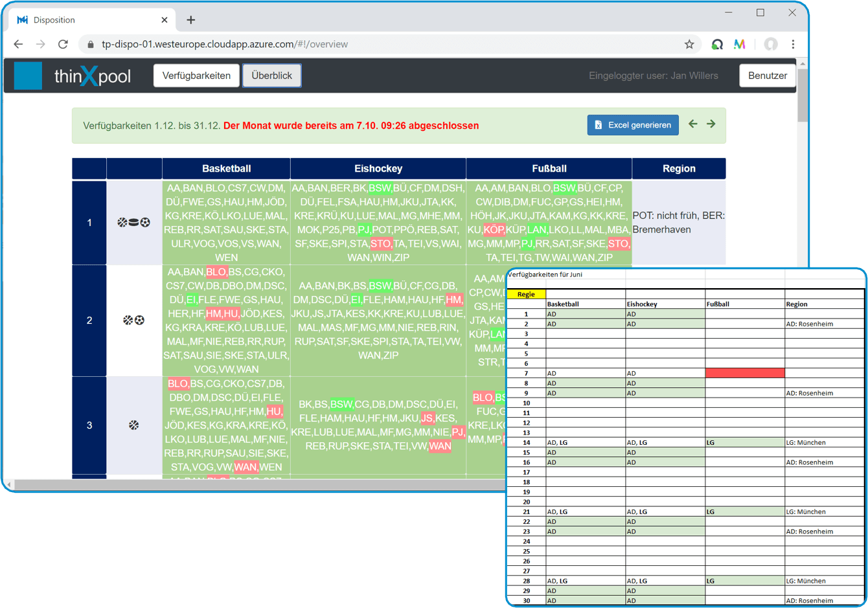Click the bookmark star in the address bar
Screen dimensions: 868x608
[x=689, y=44]
